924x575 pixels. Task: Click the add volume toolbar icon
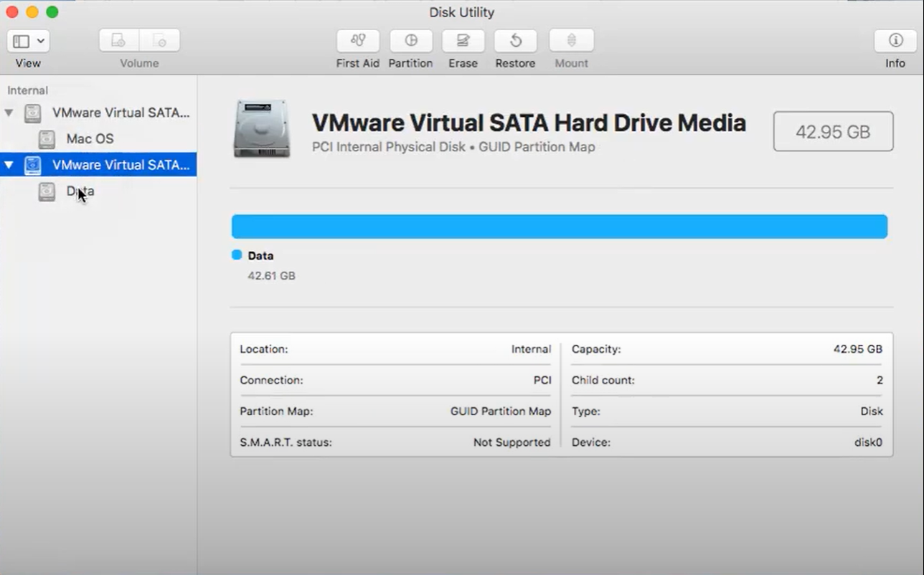click(118, 41)
